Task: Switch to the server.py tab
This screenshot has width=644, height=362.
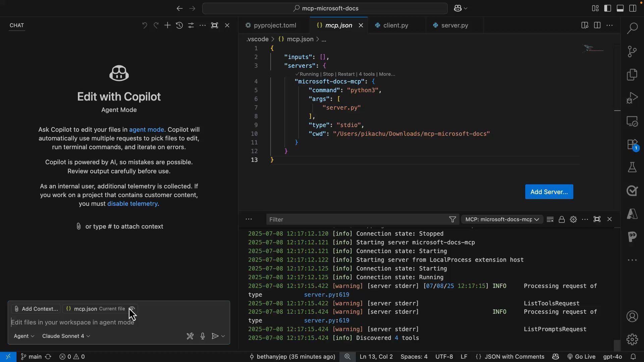Action: point(454,25)
